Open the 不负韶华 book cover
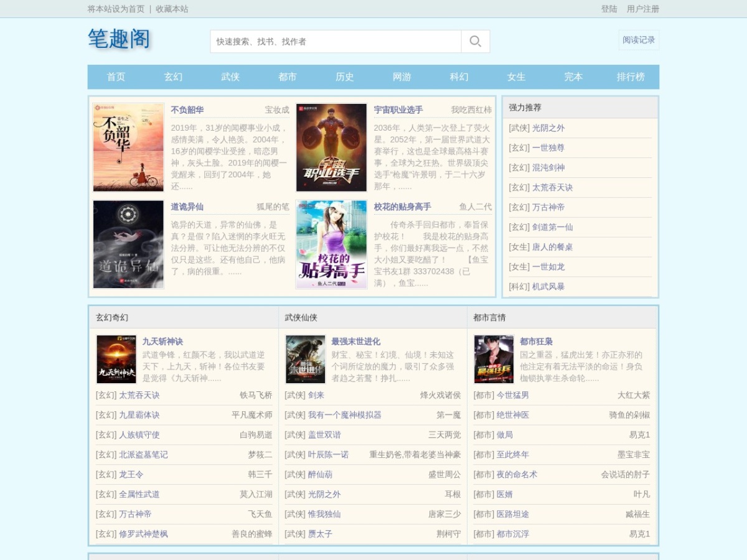Viewport: 747px width, 560px height. coord(129,147)
